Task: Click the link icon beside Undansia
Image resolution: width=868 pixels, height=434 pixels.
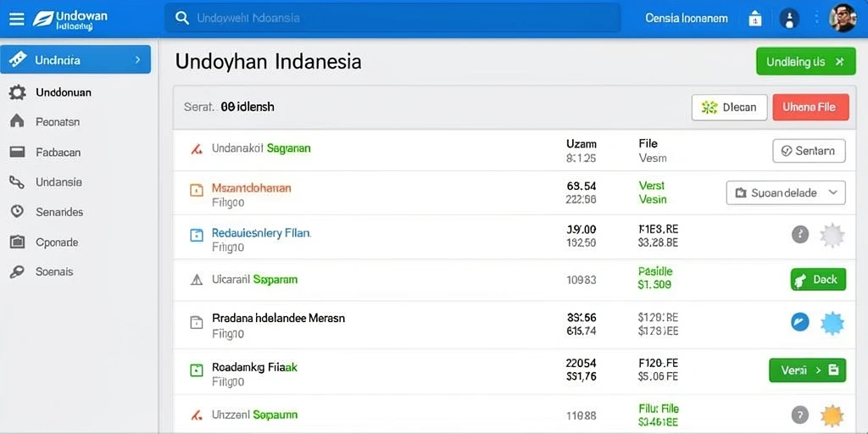Action: [17, 181]
